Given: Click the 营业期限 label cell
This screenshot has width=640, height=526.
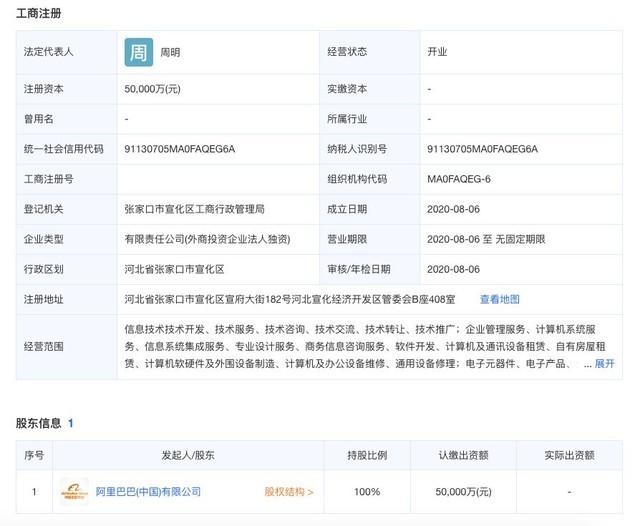Looking at the screenshot, I should (x=370, y=239).
